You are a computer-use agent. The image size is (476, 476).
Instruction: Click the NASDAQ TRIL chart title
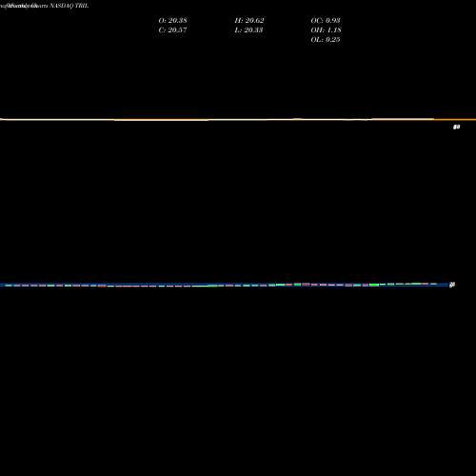pos(69,6)
